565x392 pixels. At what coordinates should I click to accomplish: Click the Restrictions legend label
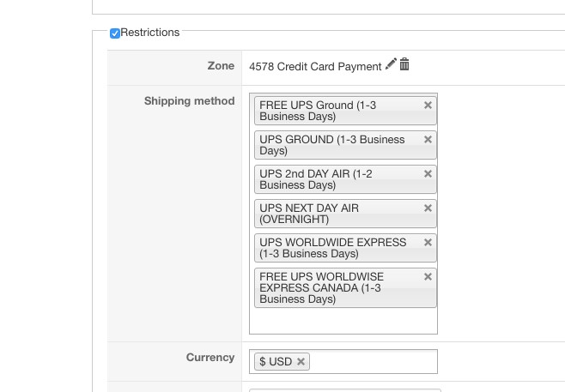pyautogui.click(x=150, y=33)
